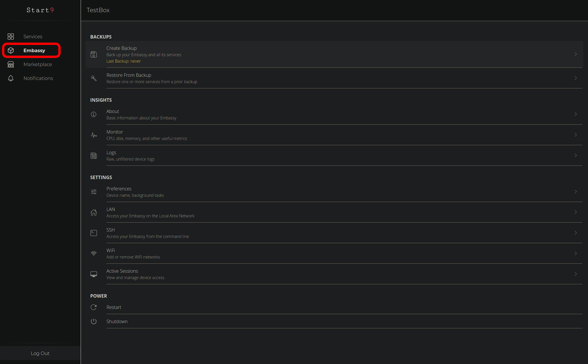
Task: Click the Marketplace storefront icon
Action: pyautogui.click(x=11, y=64)
